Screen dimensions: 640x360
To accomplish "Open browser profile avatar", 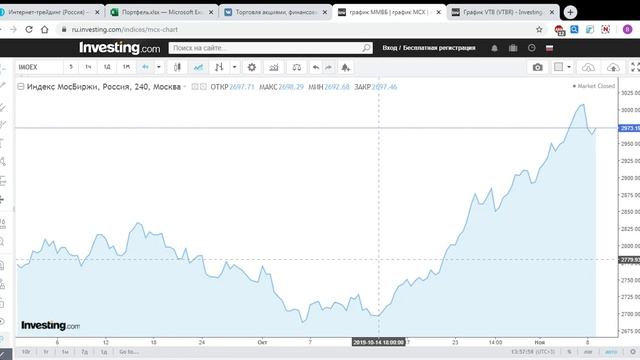I will coord(627,29).
